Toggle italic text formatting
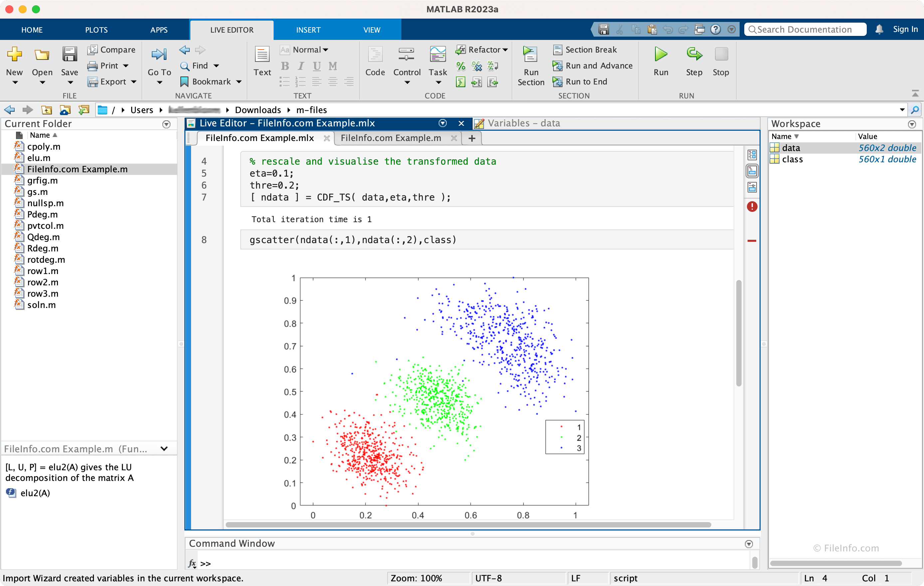Viewport: 924px width, 586px height. pos(301,66)
